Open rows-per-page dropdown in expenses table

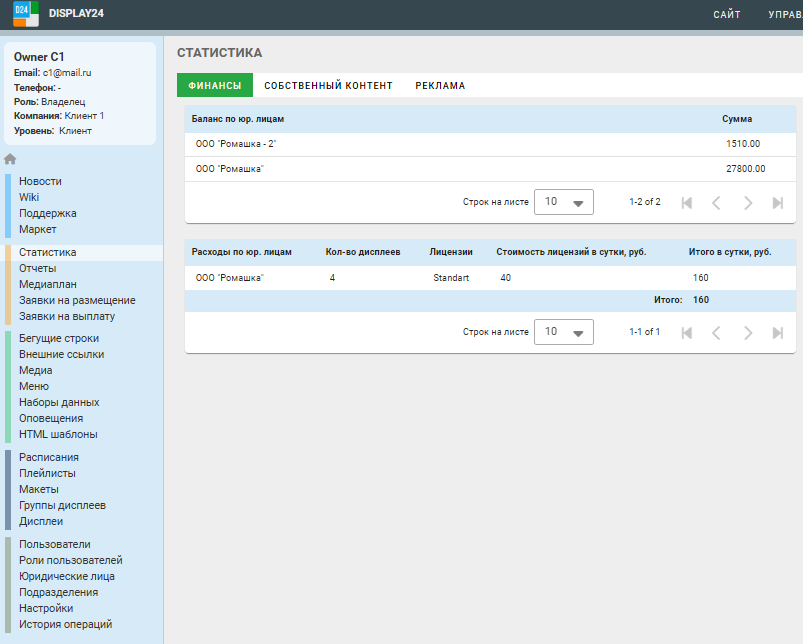point(564,332)
